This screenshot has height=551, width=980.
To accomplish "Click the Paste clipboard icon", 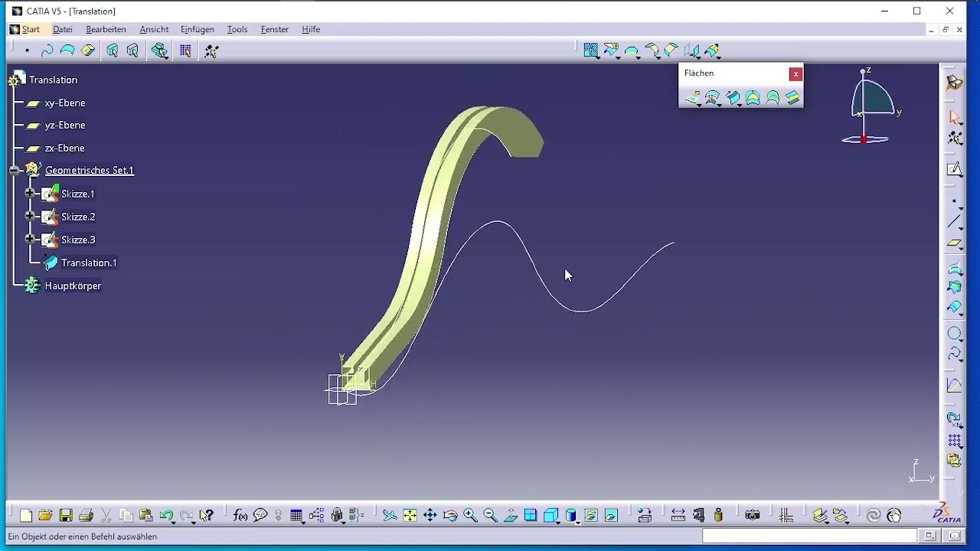I will coord(146,516).
